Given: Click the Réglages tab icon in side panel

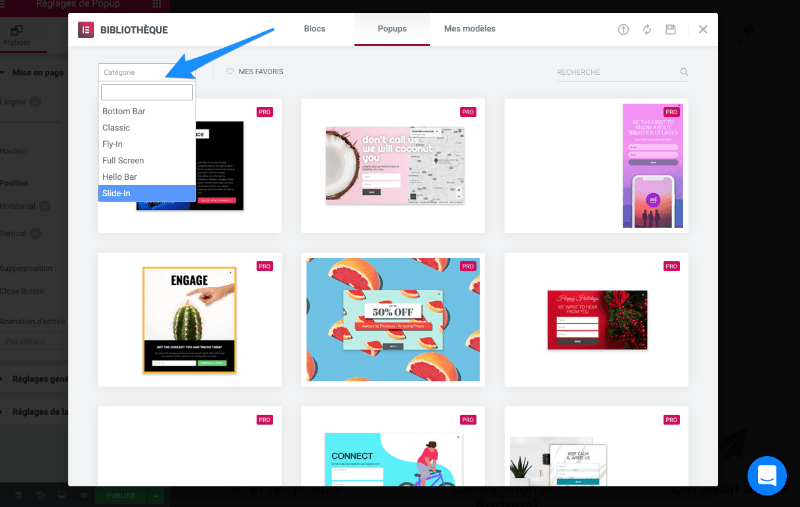Looking at the screenshot, I should [x=17, y=30].
